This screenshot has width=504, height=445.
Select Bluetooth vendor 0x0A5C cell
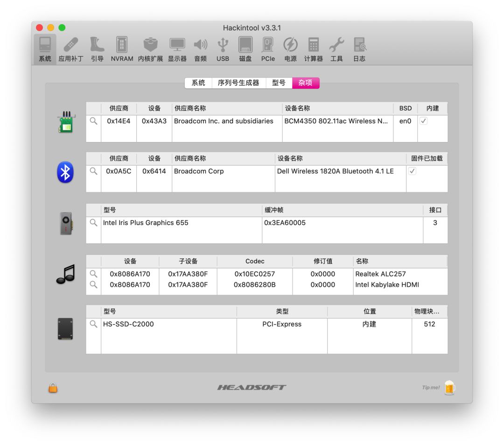(119, 171)
